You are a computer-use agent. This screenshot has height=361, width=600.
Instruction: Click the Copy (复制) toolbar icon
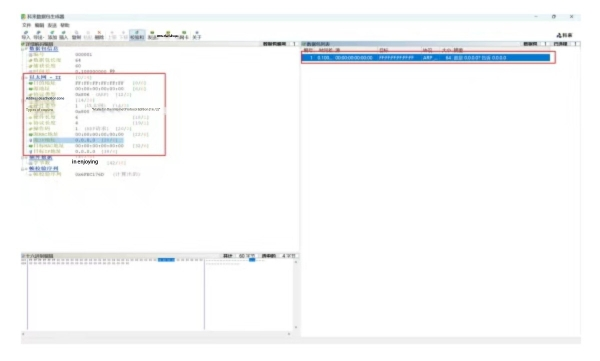pyautogui.click(x=77, y=35)
